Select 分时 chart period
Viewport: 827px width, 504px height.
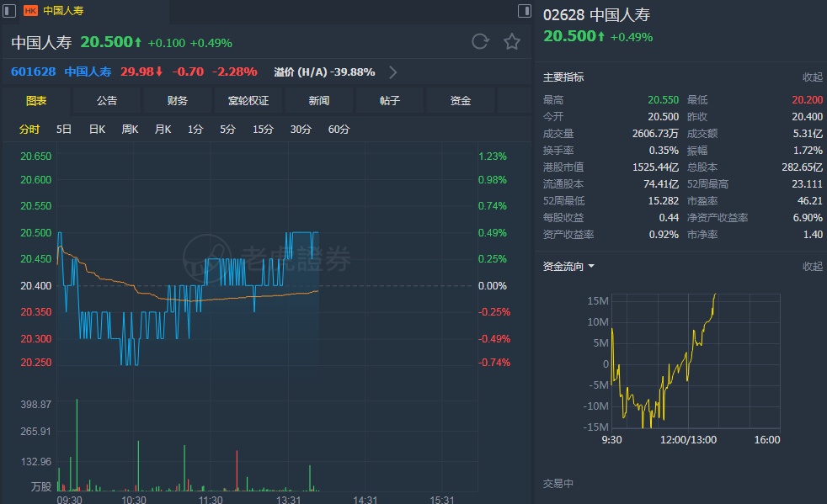[x=29, y=130]
